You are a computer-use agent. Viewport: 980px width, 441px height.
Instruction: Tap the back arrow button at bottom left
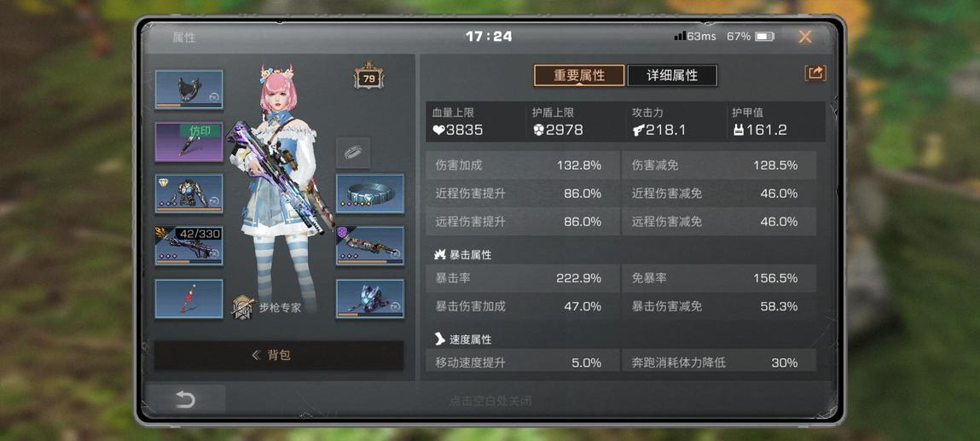pos(186,400)
